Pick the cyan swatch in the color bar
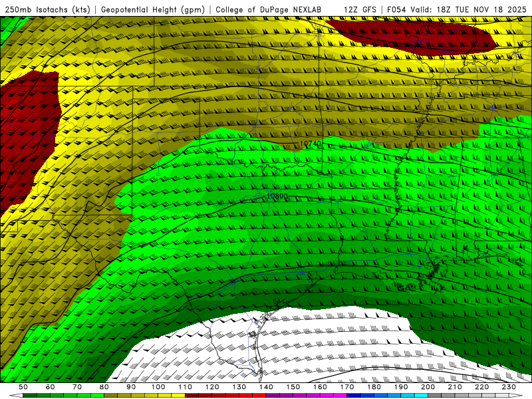The width and height of the screenshot is (532, 399). click(x=419, y=396)
